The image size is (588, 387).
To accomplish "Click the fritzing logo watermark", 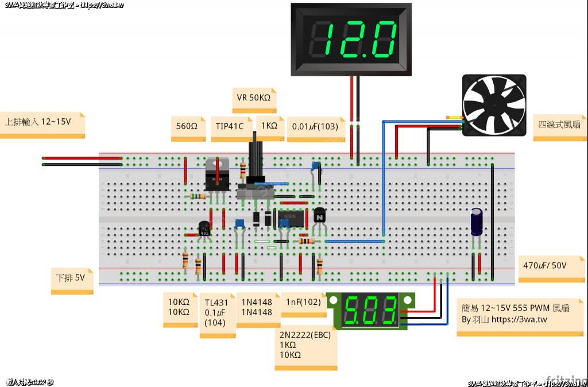I will click(566, 380).
